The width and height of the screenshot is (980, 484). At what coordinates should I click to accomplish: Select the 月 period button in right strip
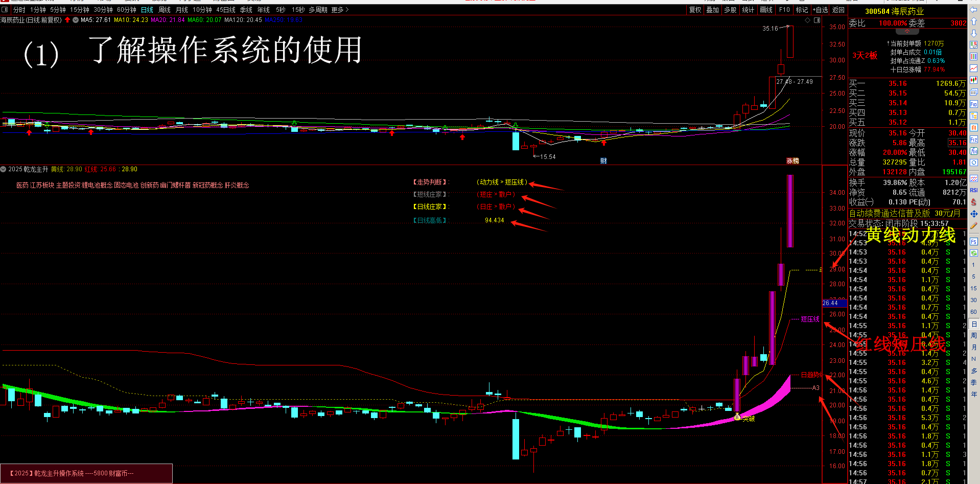click(974, 348)
